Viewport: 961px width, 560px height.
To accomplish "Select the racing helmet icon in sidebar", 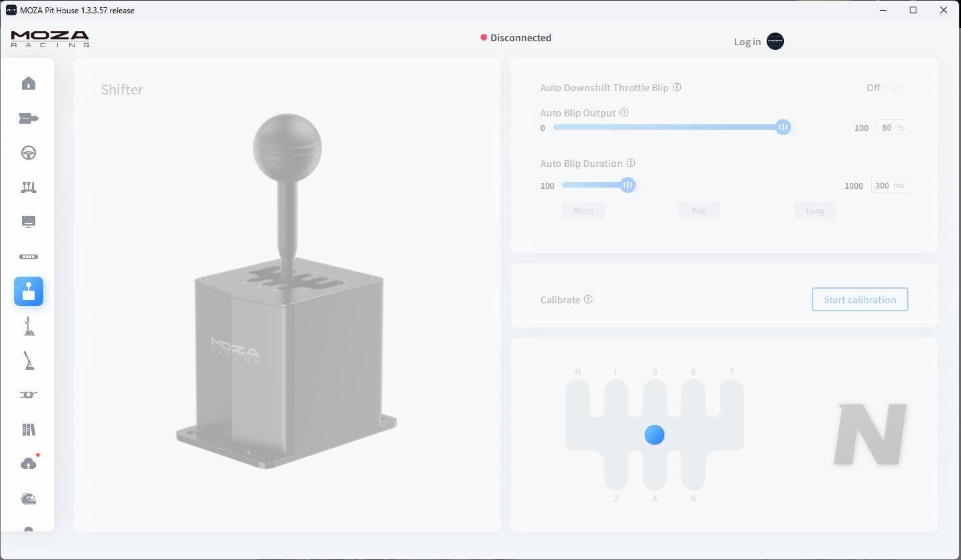I will 29,499.
